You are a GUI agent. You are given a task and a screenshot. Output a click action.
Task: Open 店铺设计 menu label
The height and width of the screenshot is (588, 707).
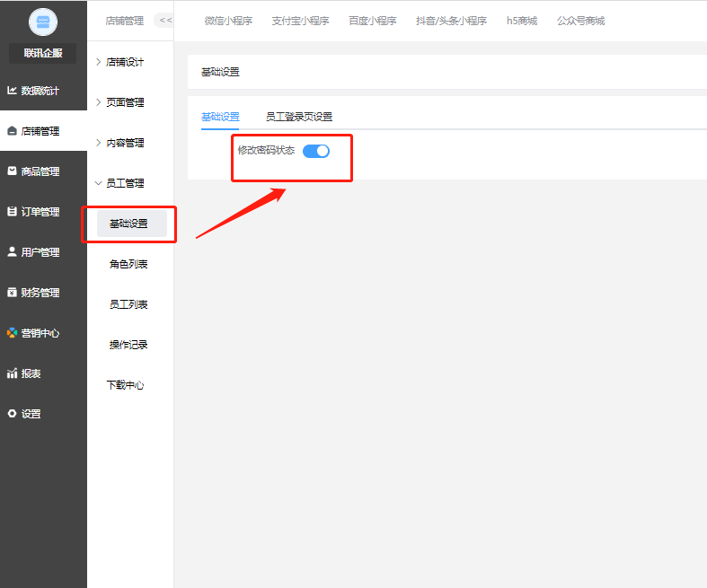click(125, 62)
